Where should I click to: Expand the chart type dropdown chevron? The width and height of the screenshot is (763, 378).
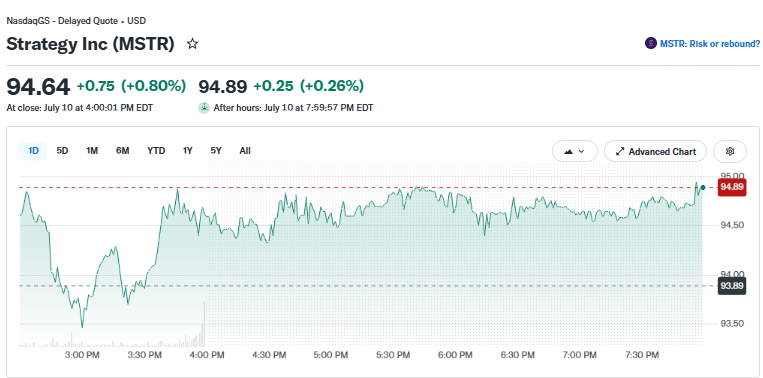click(x=581, y=152)
